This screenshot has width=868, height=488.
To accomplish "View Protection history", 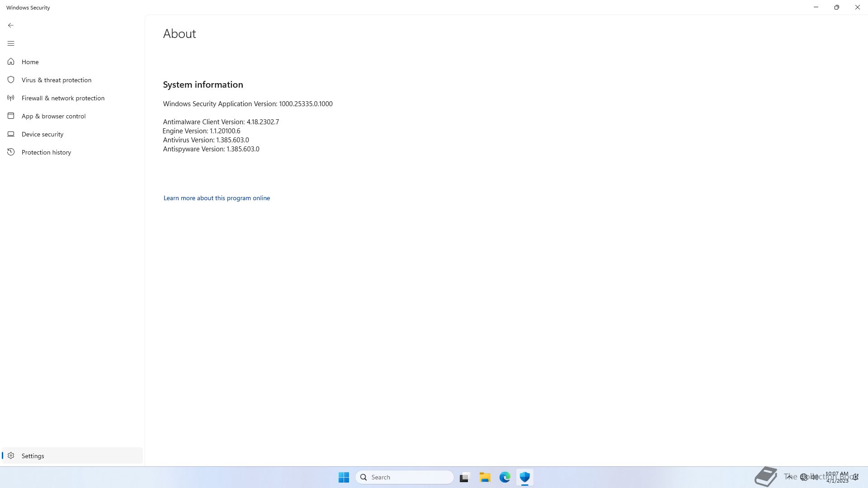I will pos(72,152).
